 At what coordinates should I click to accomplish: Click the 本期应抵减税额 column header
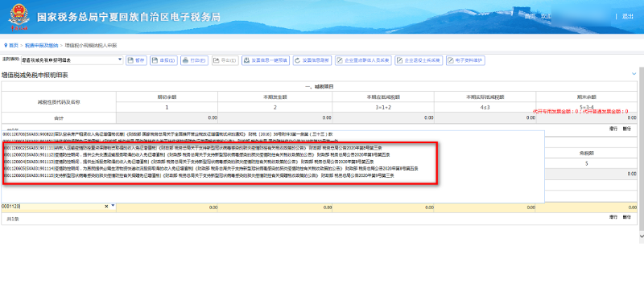click(384, 97)
